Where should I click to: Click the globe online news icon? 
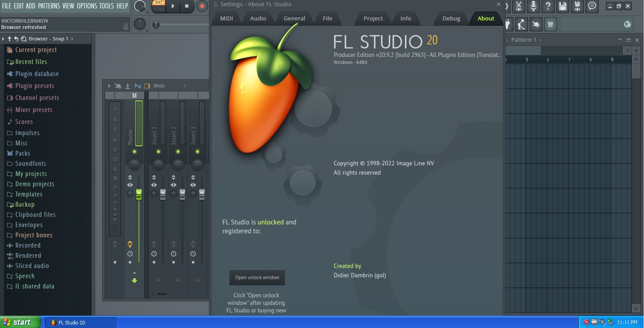pos(627,24)
